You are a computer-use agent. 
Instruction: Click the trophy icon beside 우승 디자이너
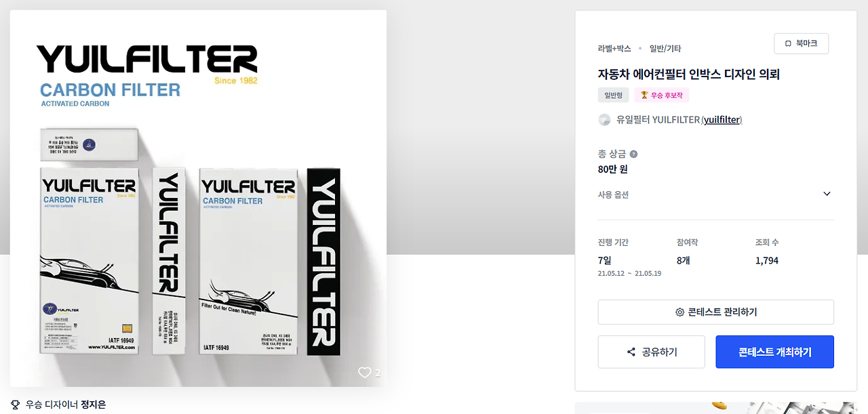pyautogui.click(x=16, y=405)
